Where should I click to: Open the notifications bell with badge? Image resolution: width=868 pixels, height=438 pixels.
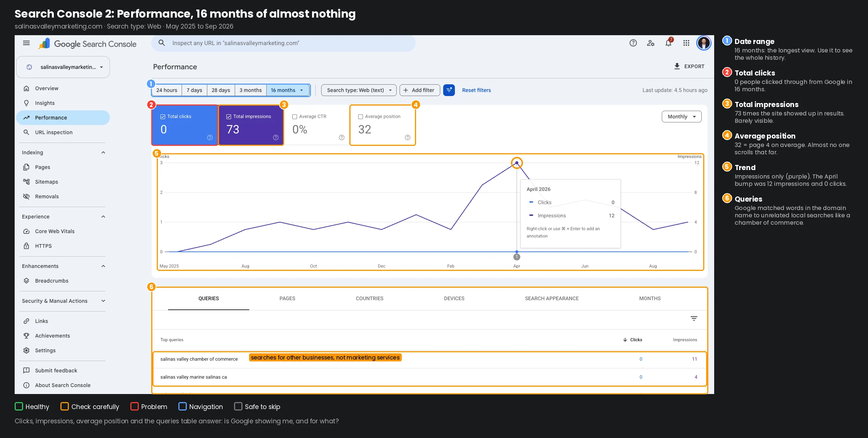669,43
